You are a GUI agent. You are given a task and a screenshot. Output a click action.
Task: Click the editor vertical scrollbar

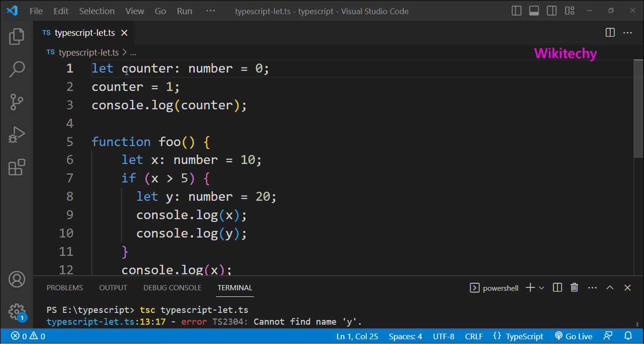(x=638, y=108)
